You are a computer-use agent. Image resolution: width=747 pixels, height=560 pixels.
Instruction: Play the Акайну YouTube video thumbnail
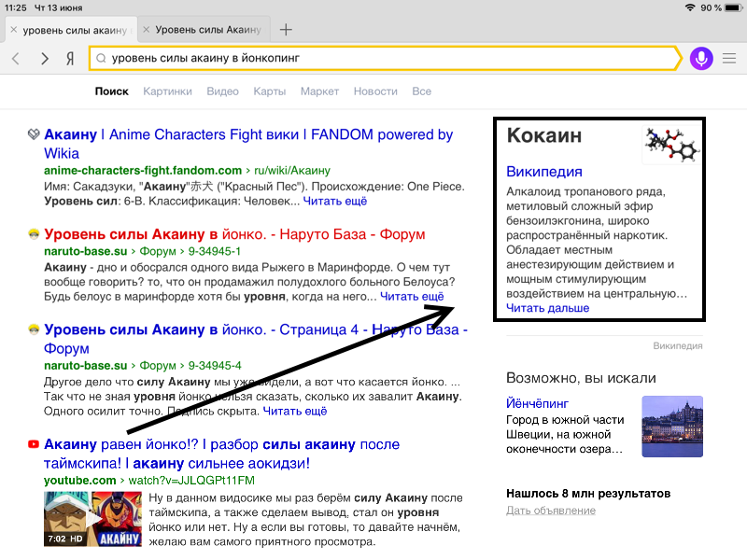92,519
